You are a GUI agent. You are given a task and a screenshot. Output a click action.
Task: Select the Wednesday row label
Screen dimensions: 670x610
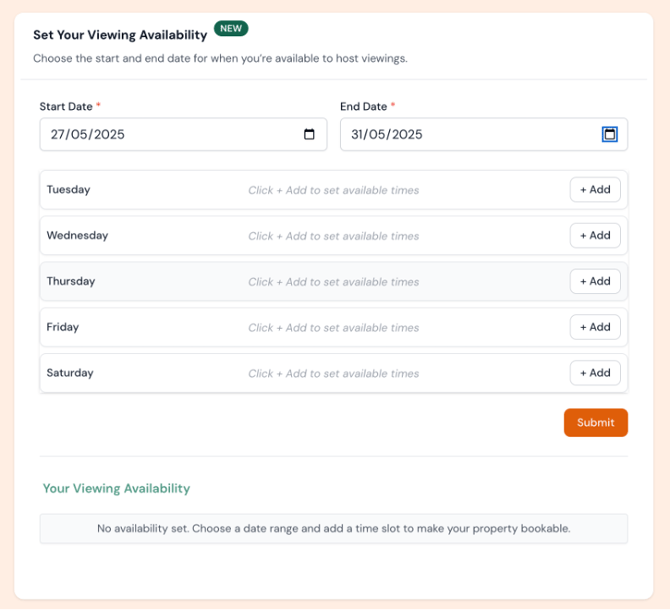click(x=77, y=236)
